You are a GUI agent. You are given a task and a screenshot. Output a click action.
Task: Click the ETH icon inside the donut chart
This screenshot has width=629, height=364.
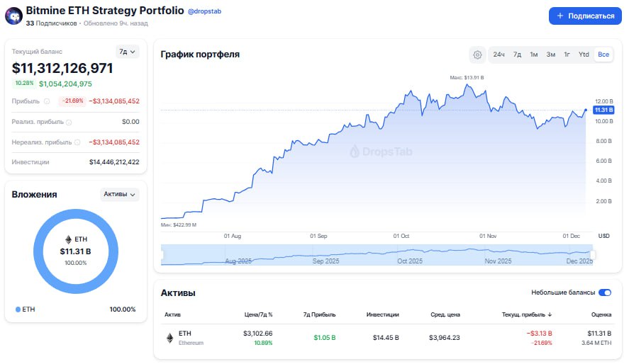tap(69, 239)
